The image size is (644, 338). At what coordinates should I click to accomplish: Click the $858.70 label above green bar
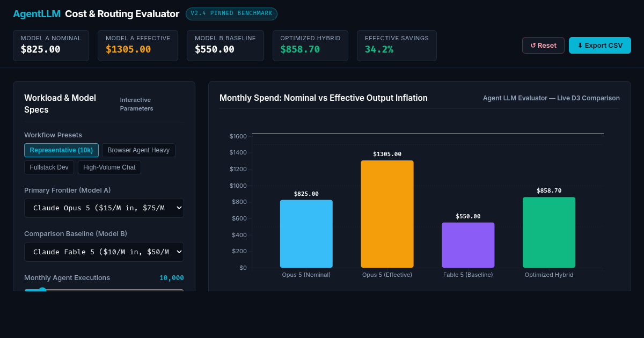[x=549, y=190]
